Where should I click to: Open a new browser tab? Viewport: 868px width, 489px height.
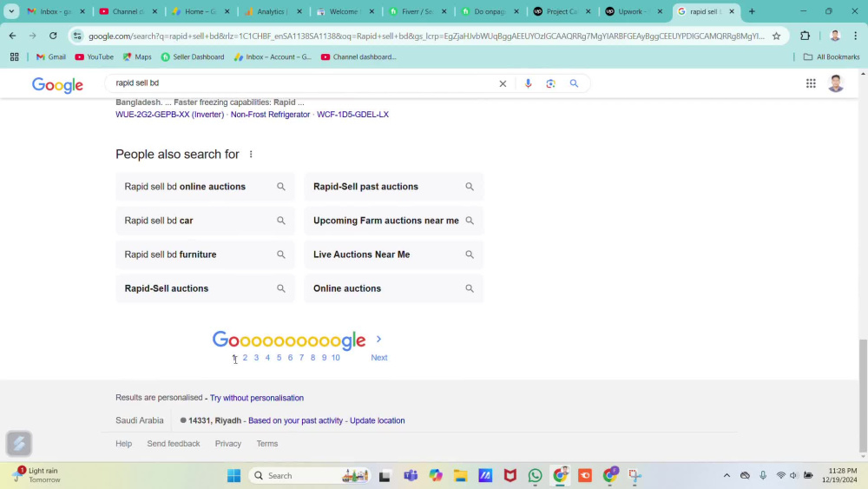(x=752, y=11)
